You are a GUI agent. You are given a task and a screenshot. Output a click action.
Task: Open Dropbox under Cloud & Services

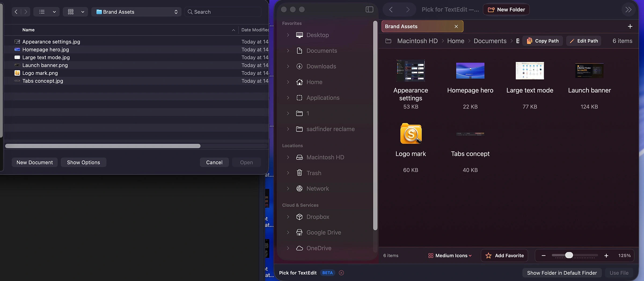tap(318, 217)
